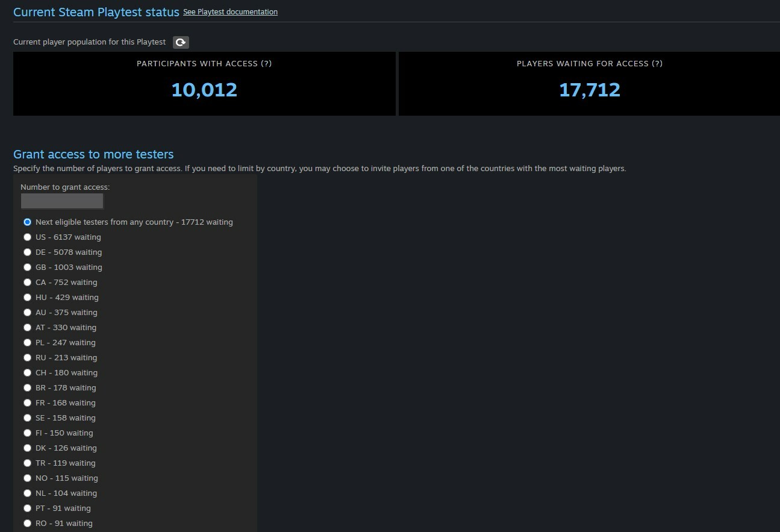Viewport: 780px width, 532px height.
Task: Select the NO 115 waiting radio button
Action: pos(27,478)
